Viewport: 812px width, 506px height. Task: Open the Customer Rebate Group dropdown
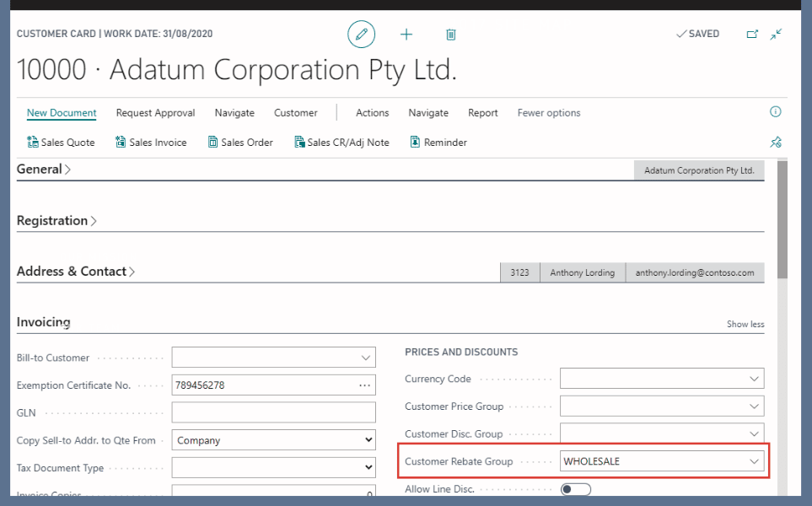[x=754, y=461]
